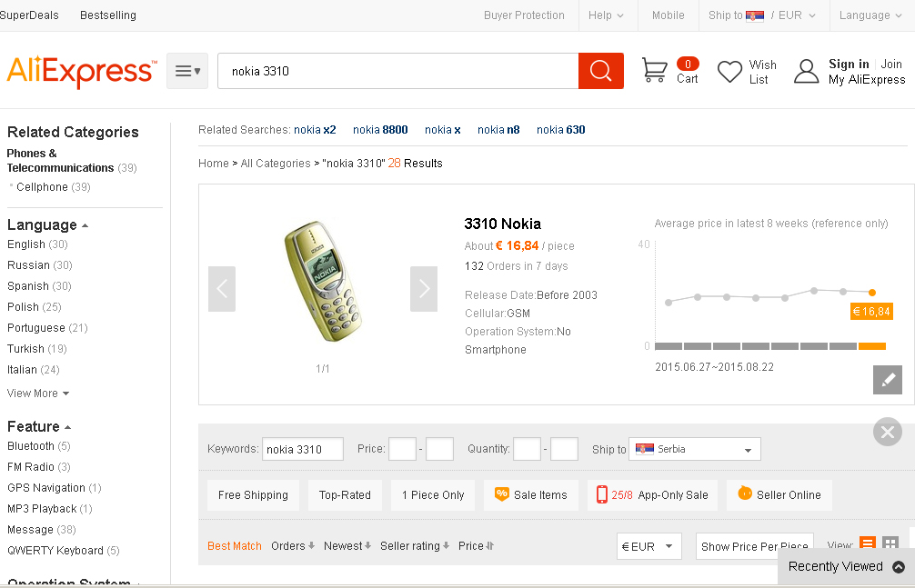The width and height of the screenshot is (915, 588).
Task: Sort results by Price
Action: (x=476, y=546)
